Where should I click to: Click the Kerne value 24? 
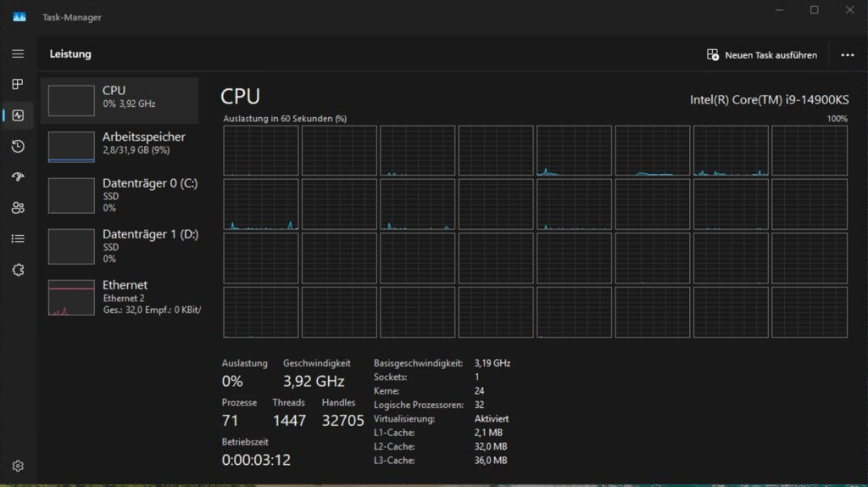(480, 391)
